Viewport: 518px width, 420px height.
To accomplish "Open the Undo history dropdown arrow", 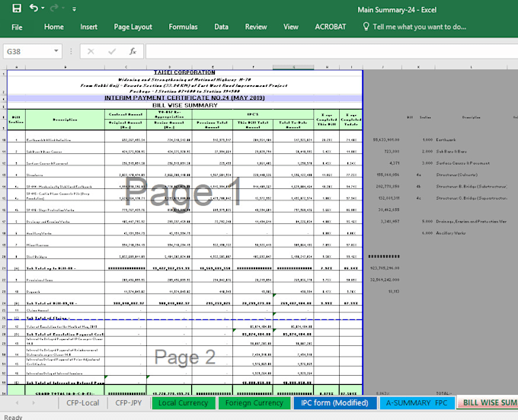I will pos(43,8).
